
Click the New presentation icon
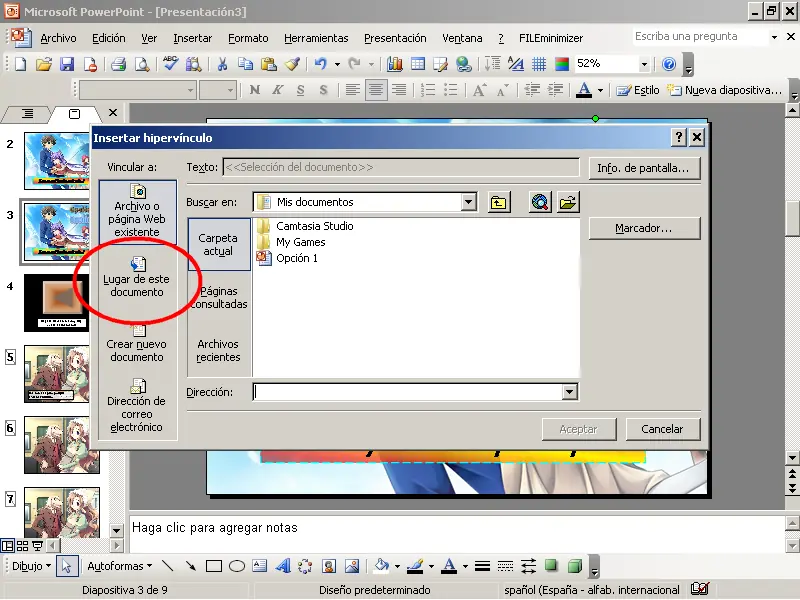(20, 64)
